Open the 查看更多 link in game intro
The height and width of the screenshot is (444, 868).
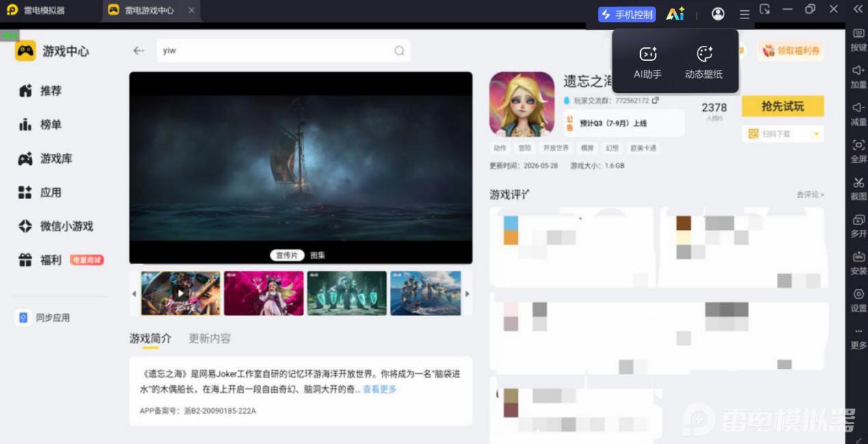click(x=380, y=389)
